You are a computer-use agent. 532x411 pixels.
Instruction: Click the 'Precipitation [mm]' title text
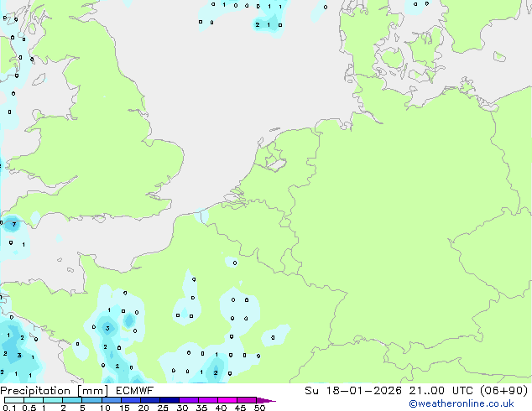(x=54, y=391)
